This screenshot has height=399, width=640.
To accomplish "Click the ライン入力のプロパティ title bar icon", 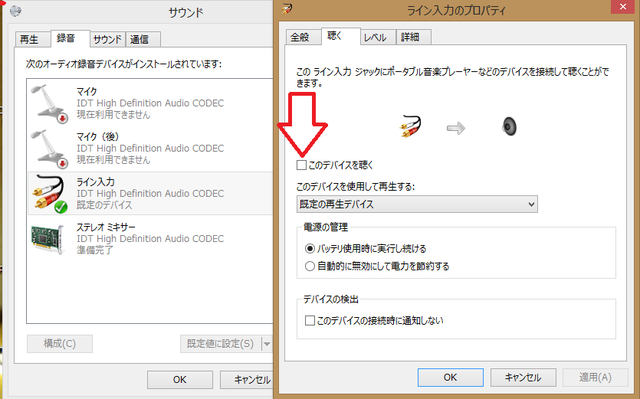I will coord(287,9).
